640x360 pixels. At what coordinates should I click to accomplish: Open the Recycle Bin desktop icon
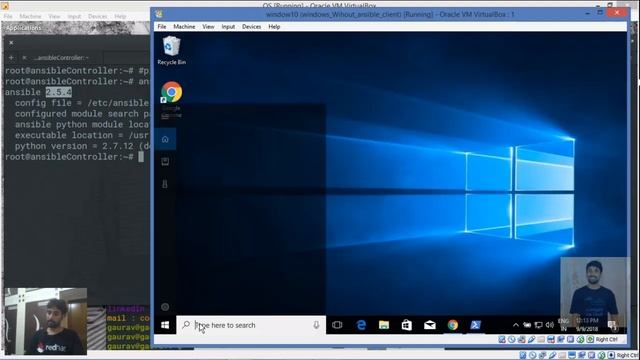point(171,51)
